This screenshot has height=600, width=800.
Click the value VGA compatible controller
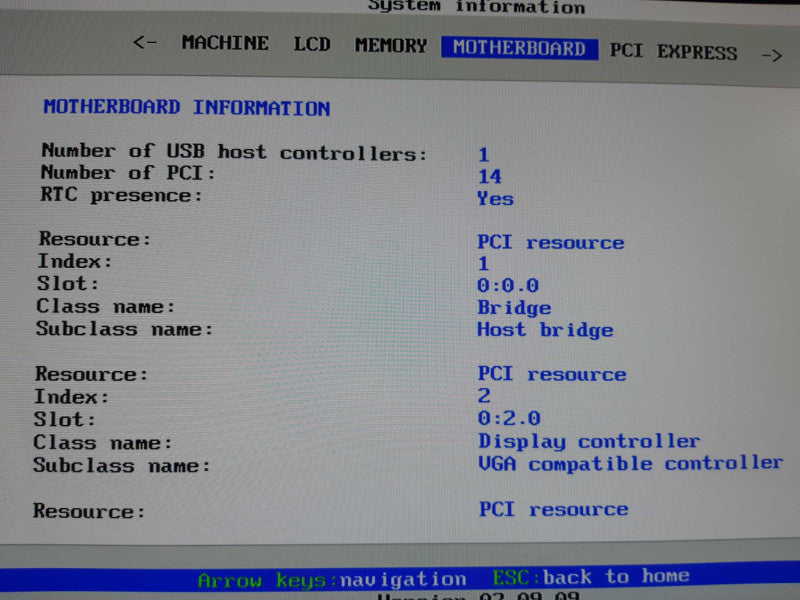pos(631,464)
